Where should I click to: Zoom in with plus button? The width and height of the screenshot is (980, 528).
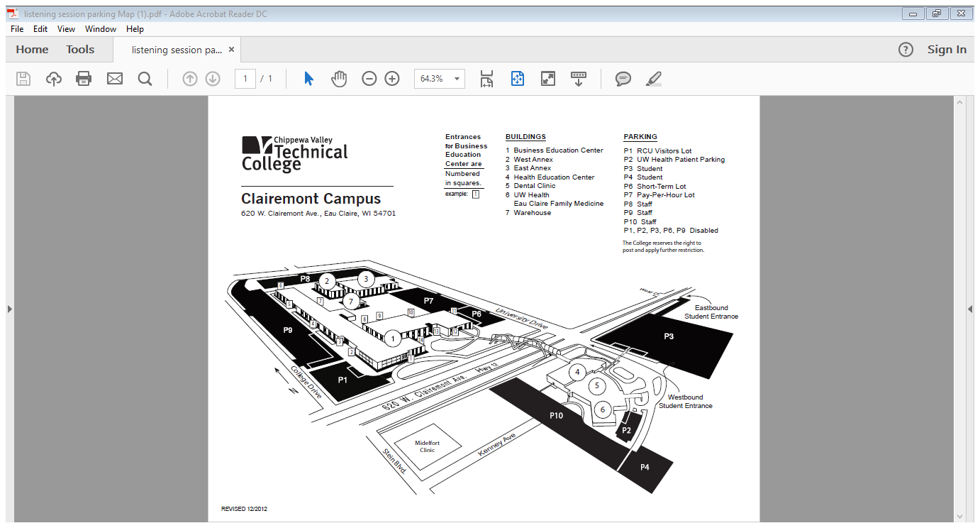392,79
